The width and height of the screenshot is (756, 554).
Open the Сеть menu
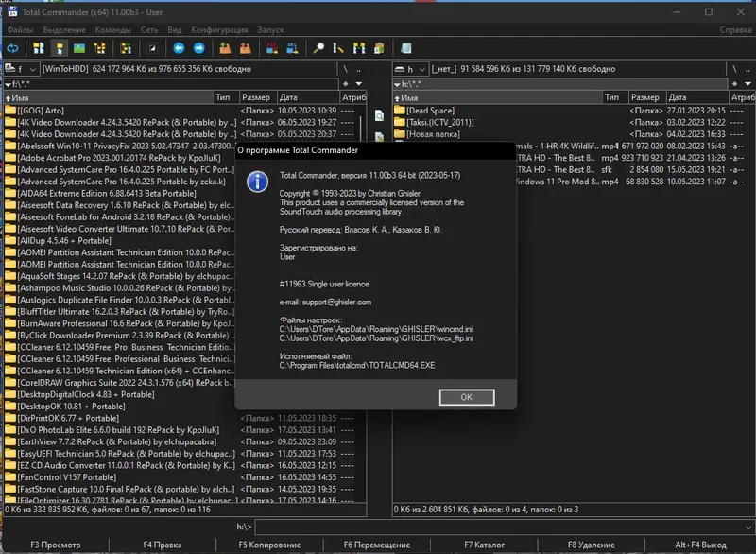(149, 30)
